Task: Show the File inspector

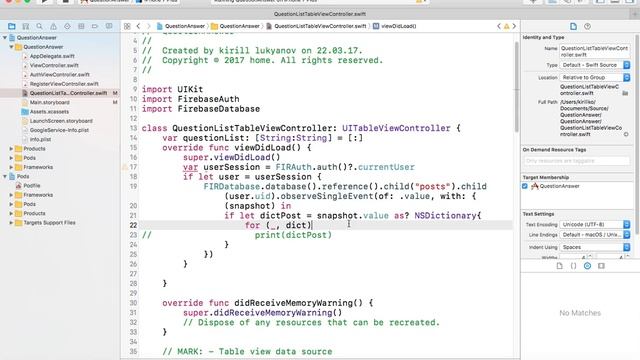Action: [573, 26]
